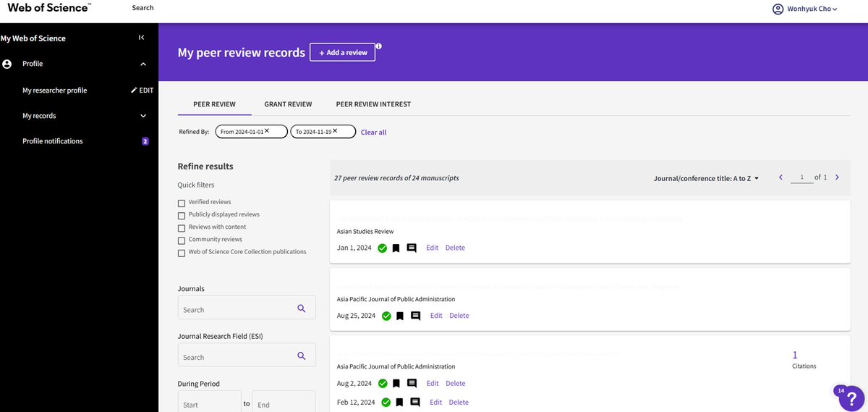Viewport: 868px width, 412px height.
Task: Open the Profile notifications badge showing 2
Action: [x=145, y=141]
